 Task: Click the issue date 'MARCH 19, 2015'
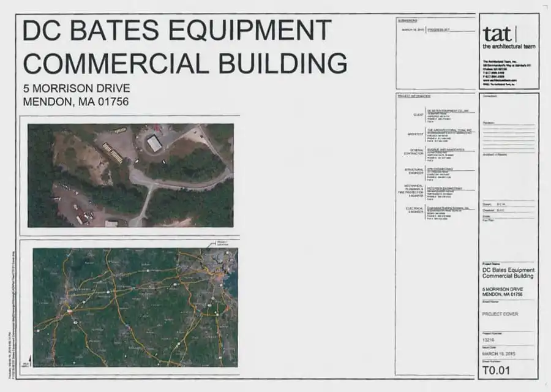point(498,353)
